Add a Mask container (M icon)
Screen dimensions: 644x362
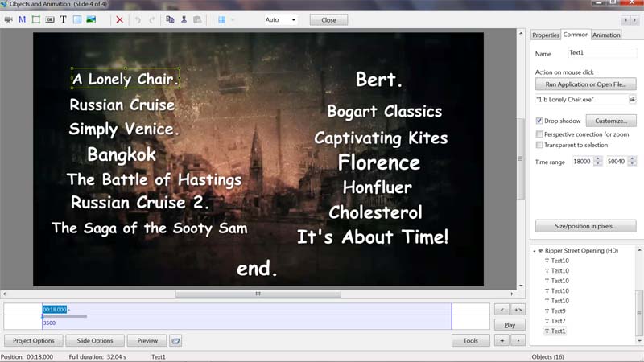point(23,19)
